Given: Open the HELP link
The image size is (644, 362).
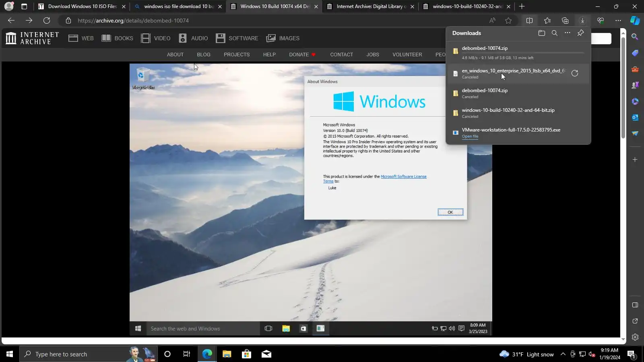Looking at the screenshot, I should click(269, 55).
